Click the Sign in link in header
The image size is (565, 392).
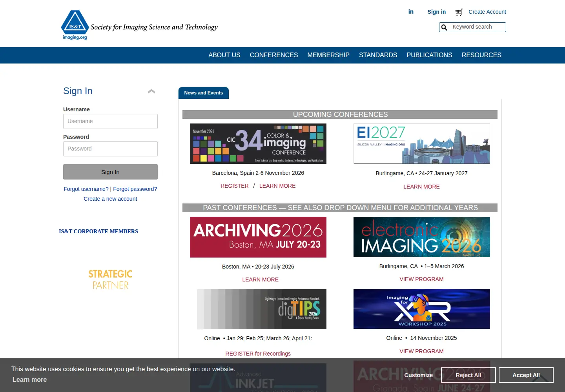coord(437,12)
